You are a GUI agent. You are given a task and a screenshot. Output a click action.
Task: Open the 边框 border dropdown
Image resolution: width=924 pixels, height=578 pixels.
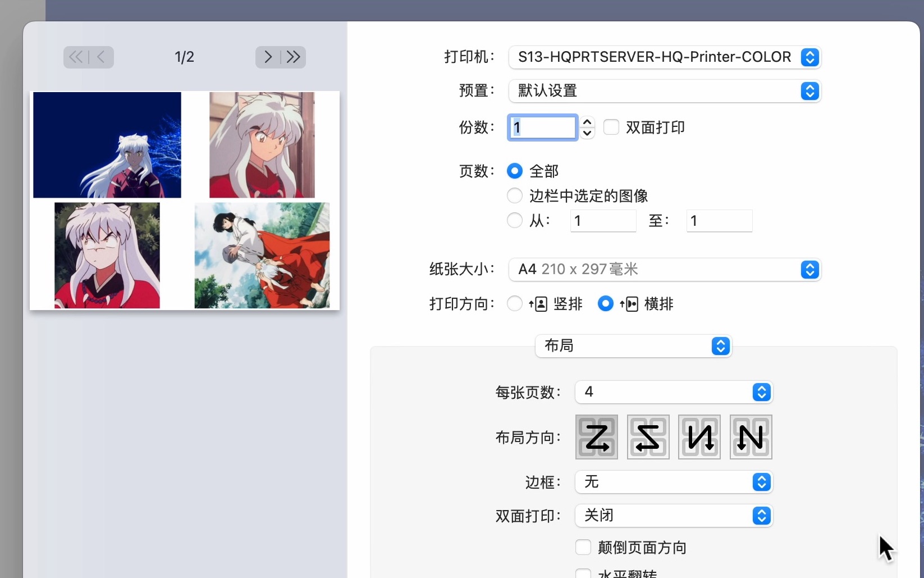[674, 482]
